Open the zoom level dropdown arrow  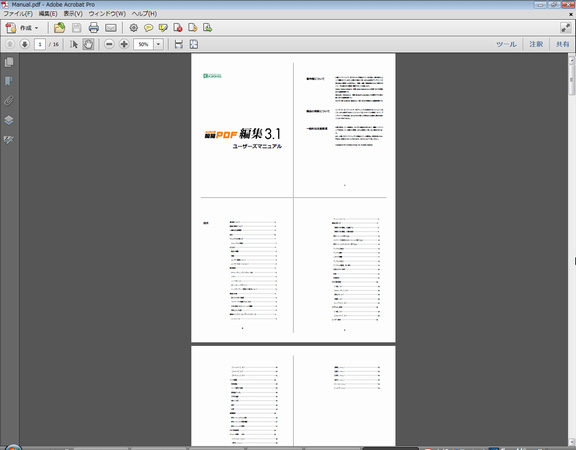(158, 44)
